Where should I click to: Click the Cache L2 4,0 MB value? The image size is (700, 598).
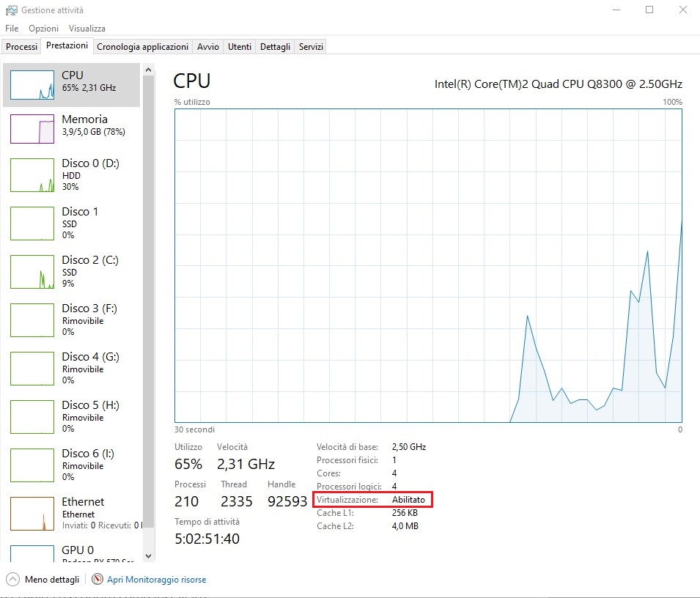[405, 525]
